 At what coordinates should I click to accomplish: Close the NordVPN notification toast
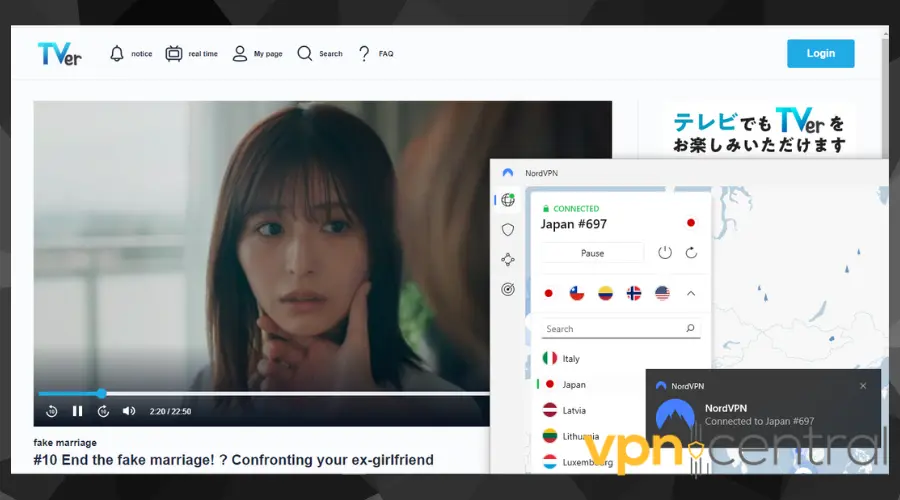click(863, 386)
